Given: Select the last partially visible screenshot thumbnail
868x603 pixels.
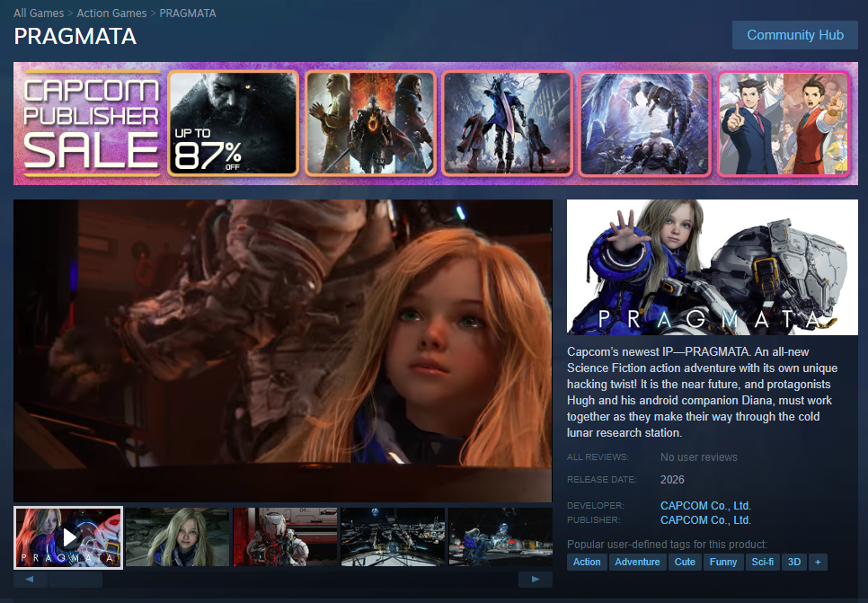Looking at the screenshot, I should [x=500, y=537].
